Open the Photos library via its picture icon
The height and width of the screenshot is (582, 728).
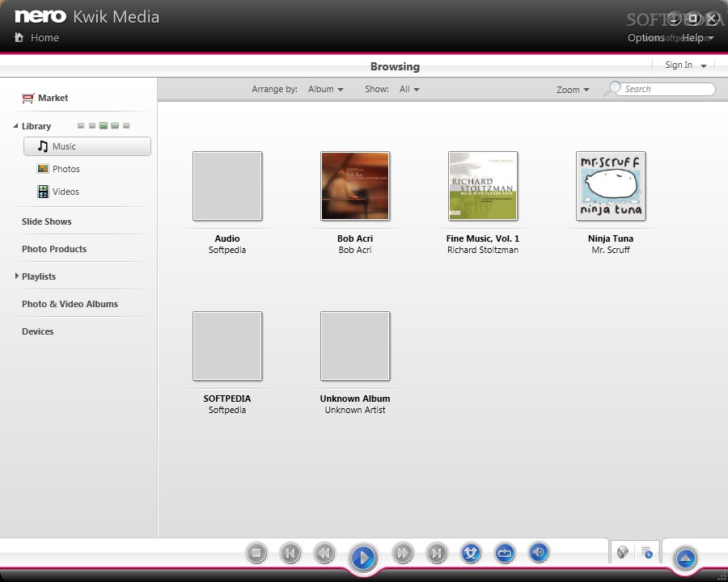click(x=43, y=168)
